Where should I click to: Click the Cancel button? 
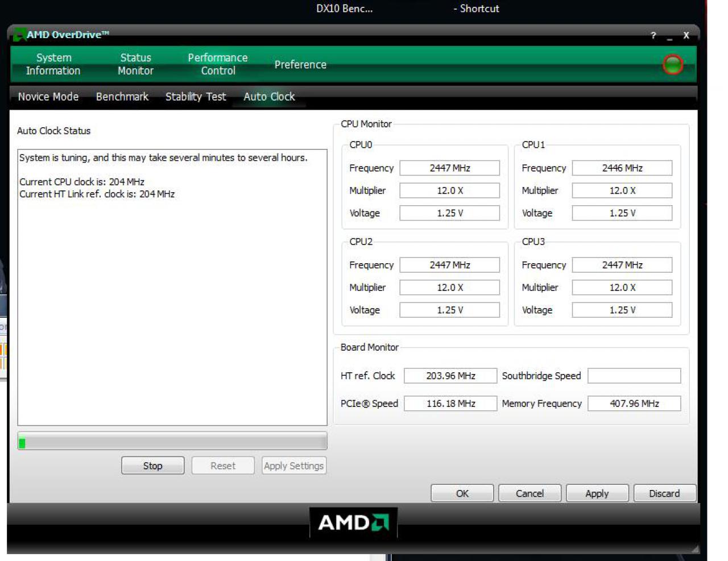point(530,493)
